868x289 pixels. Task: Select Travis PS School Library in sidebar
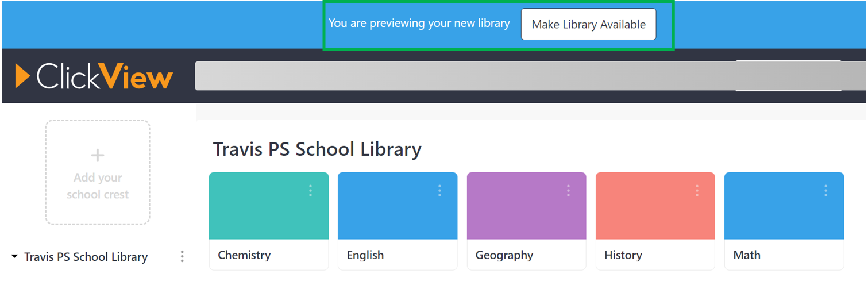[x=86, y=257]
